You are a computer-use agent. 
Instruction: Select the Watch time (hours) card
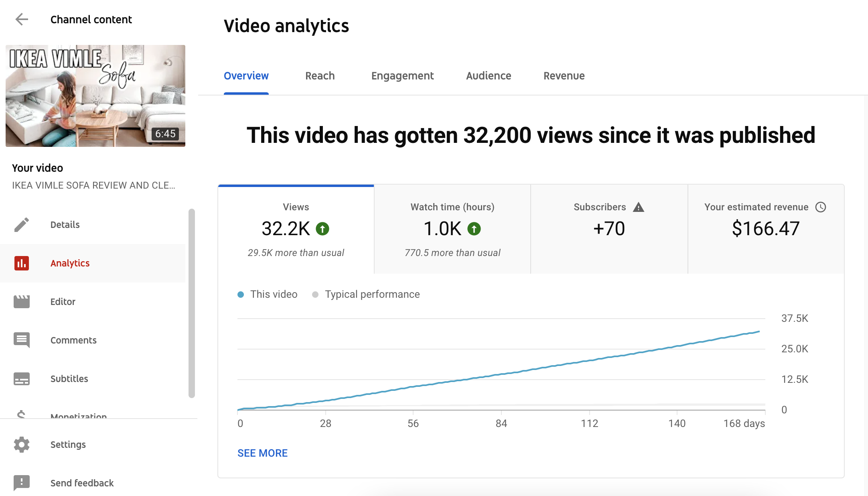452,230
